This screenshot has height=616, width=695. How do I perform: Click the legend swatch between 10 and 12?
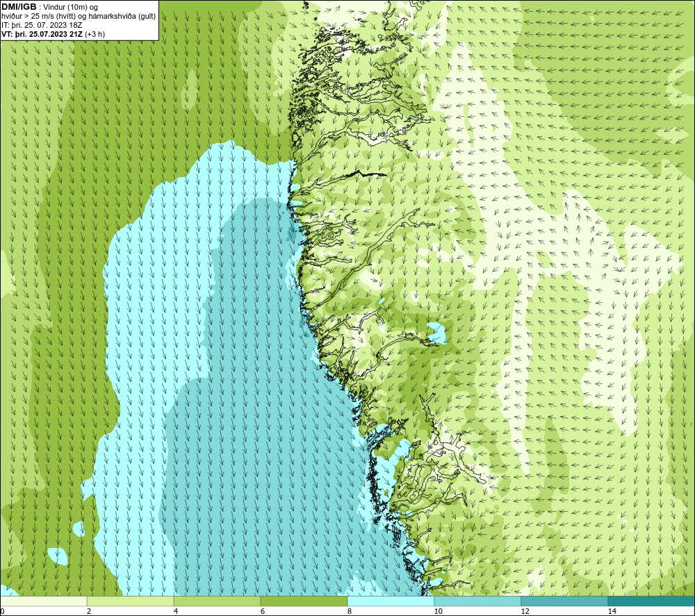point(478,601)
